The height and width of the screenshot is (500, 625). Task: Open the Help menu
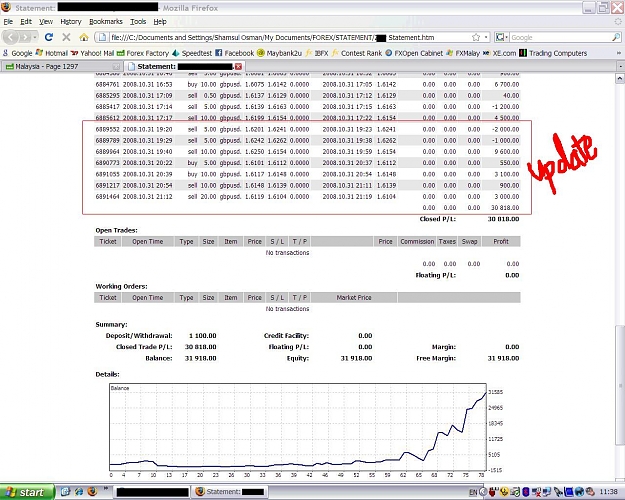pyautogui.click(x=160, y=22)
